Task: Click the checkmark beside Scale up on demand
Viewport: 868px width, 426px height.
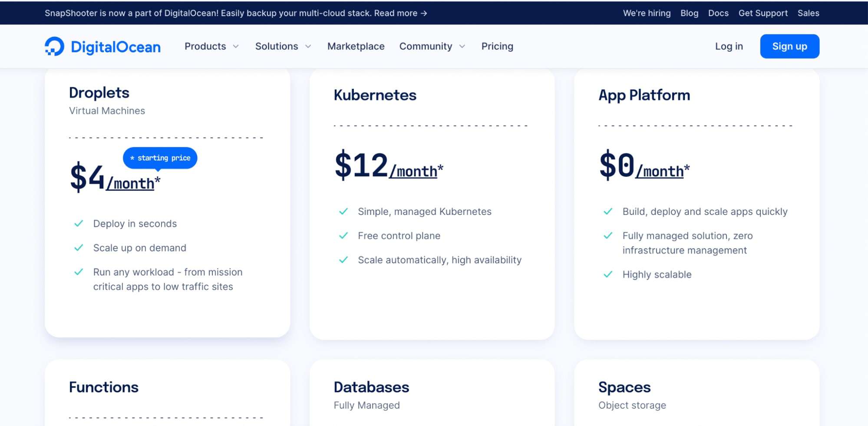Action: [x=79, y=248]
